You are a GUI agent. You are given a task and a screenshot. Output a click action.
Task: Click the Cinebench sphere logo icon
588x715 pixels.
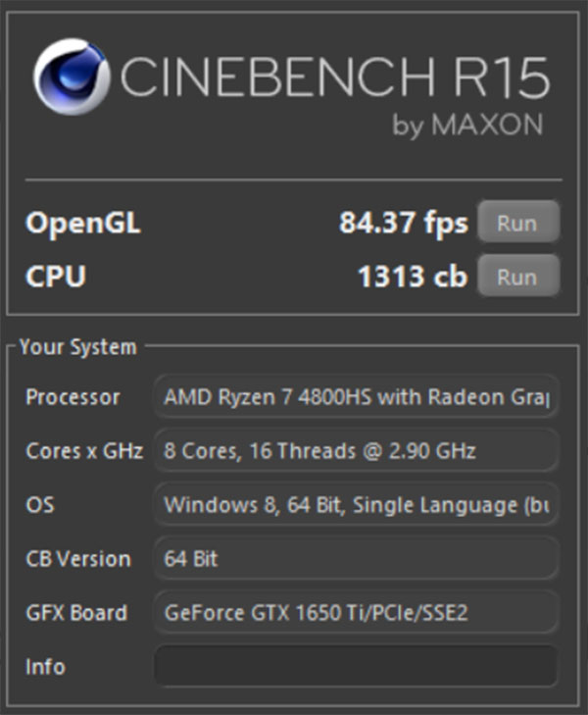pyautogui.click(x=73, y=77)
